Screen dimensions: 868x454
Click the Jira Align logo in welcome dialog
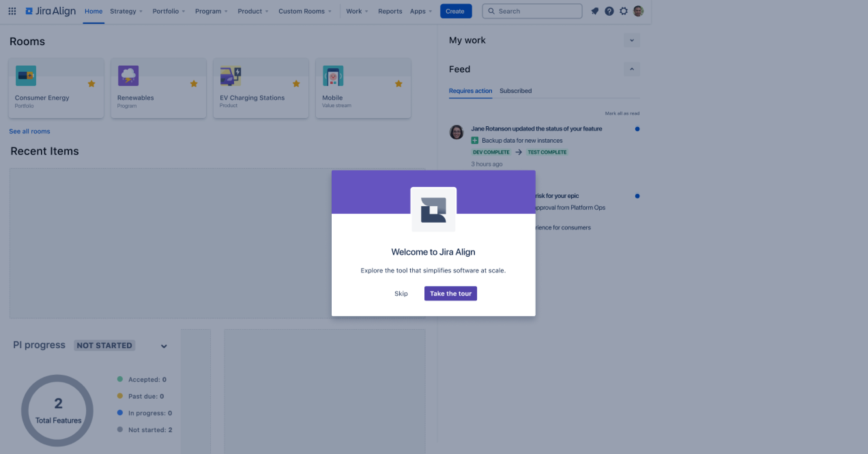click(433, 210)
